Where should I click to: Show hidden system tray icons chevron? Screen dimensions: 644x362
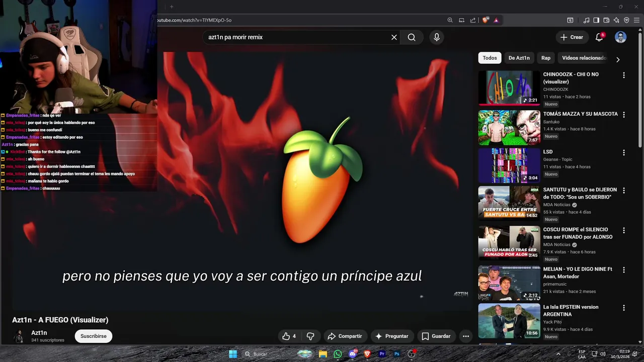[558, 354]
